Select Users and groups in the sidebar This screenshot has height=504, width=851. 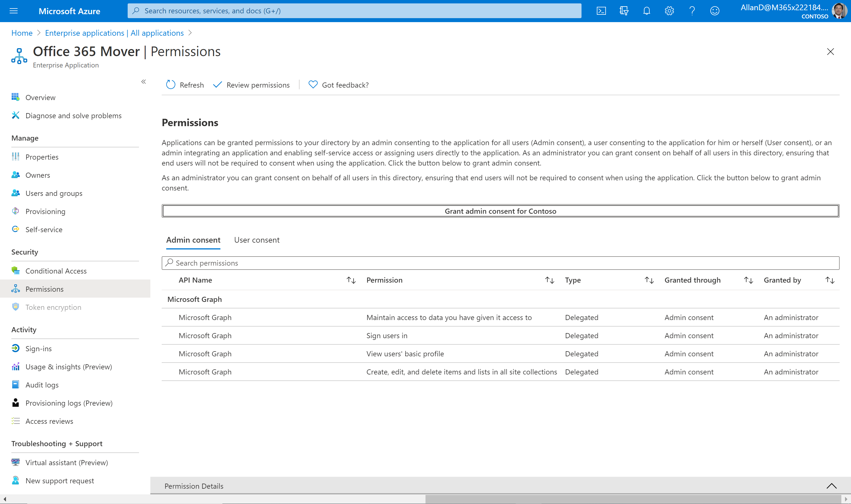(54, 193)
